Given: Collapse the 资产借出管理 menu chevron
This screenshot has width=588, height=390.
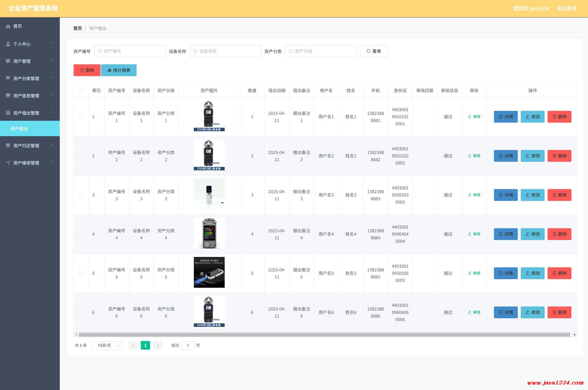Looking at the screenshot, I should 52,112.
